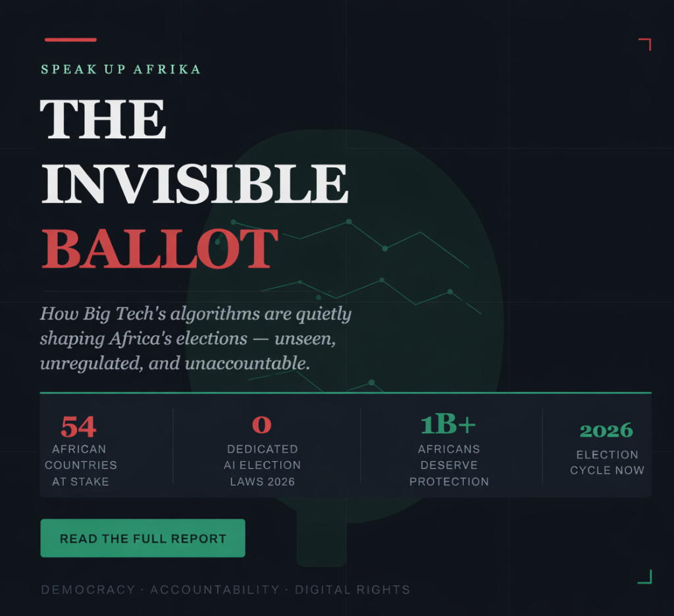Click the word INVISIBLE in the headline
Viewport: 674px width, 616px height.
point(194,184)
